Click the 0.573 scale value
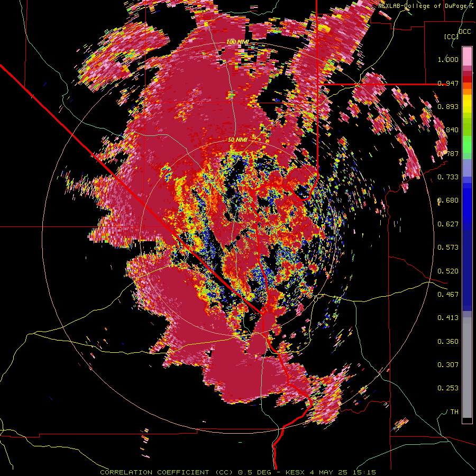 click(x=448, y=248)
